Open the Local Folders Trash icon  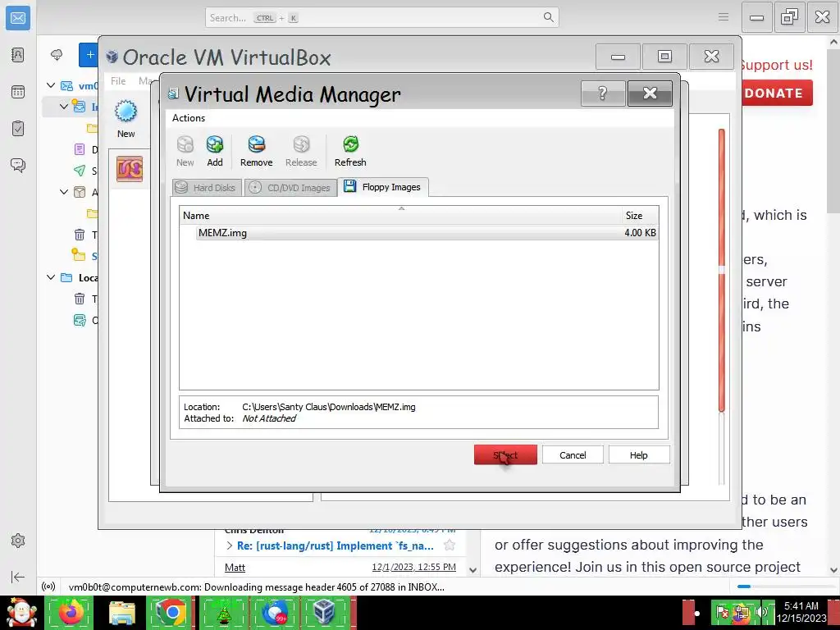[80, 299]
